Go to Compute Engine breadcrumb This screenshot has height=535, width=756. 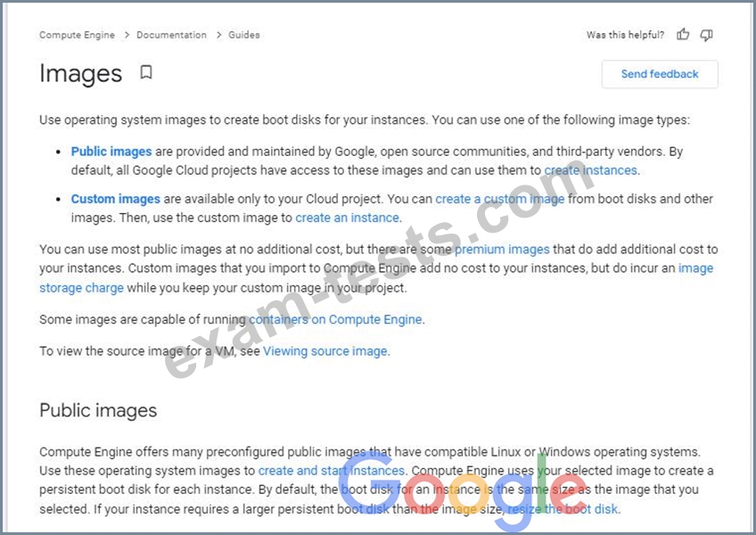click(x=77, y=35)
